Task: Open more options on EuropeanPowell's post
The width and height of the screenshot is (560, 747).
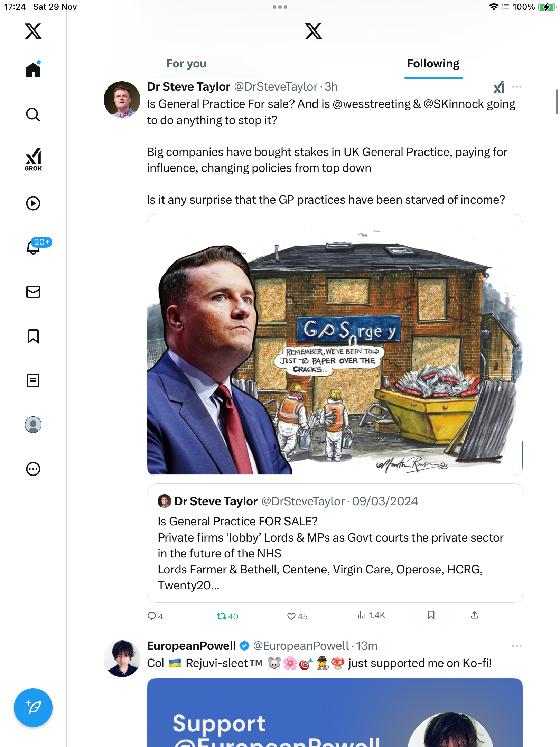Action: (516, 646)
